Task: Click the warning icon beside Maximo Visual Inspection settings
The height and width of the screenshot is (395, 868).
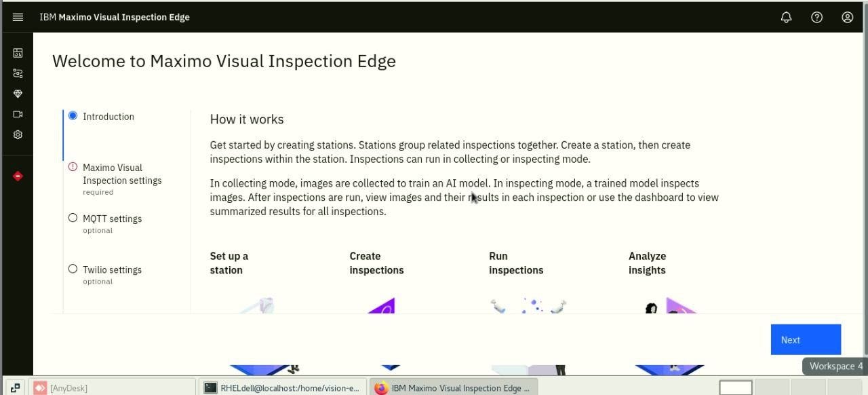Action: tap(73, 166)
